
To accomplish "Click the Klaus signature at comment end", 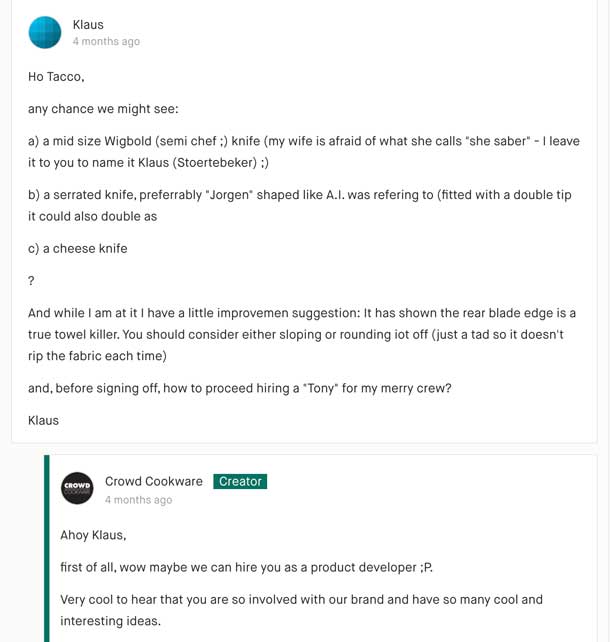I will coord(43,420).
